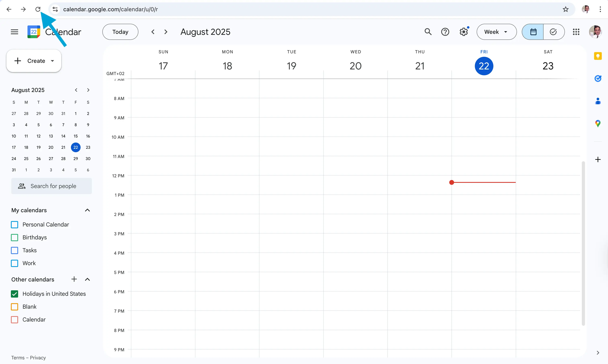Collapse the Other calendars section
Viewport: 608px width, 364px height.
[87, 279]
